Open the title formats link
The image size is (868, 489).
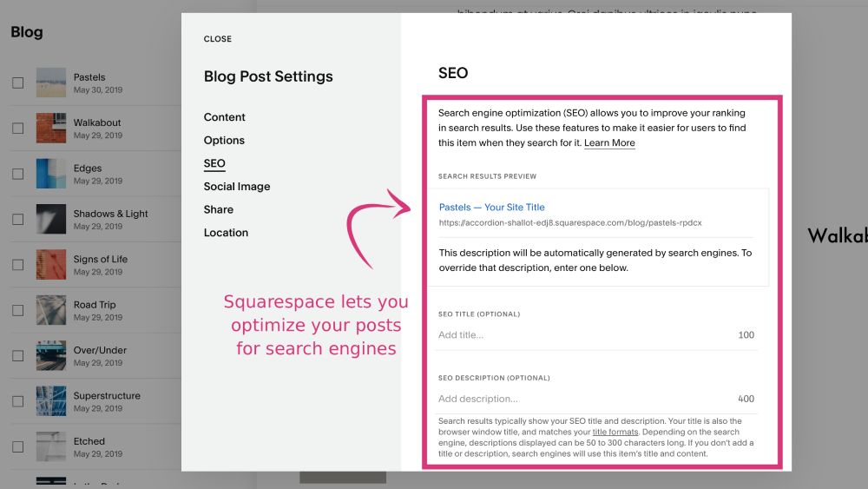point(615,432)
